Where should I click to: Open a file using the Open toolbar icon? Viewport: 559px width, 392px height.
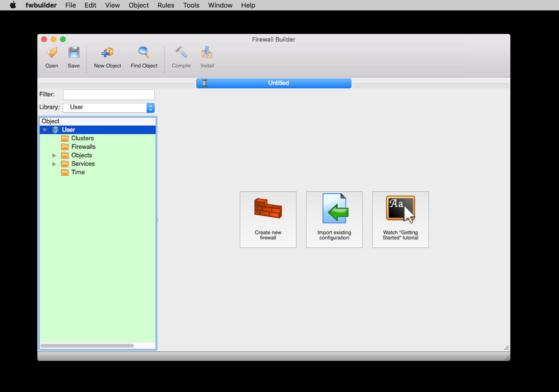point(51,56)
